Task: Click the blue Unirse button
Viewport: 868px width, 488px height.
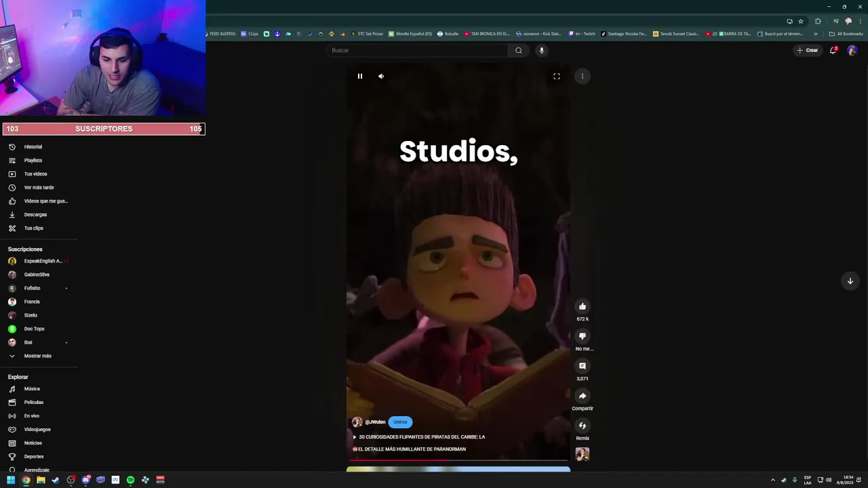Action: tap(400, 422)
